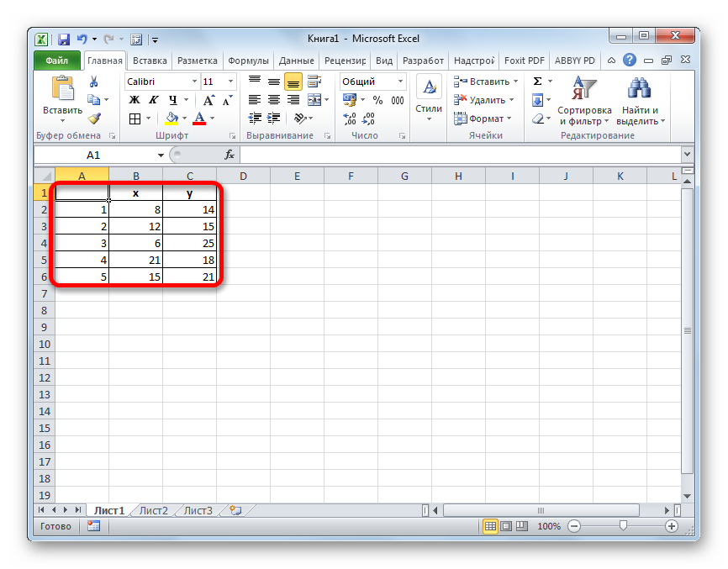The image size is (728, 569).
Task: Open the Файл tab
Action: point(56,61)
